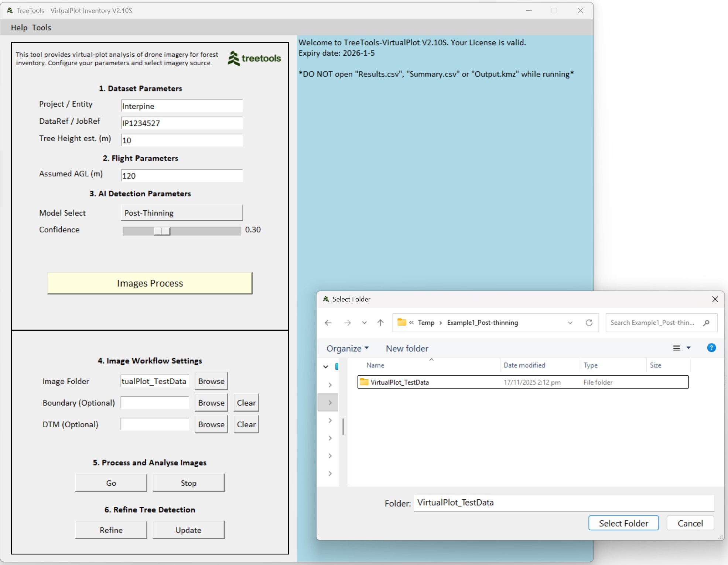Click the VirtualPlot_TestData folder icon
This screenshot has width=728, height=565.
[364, 382]
